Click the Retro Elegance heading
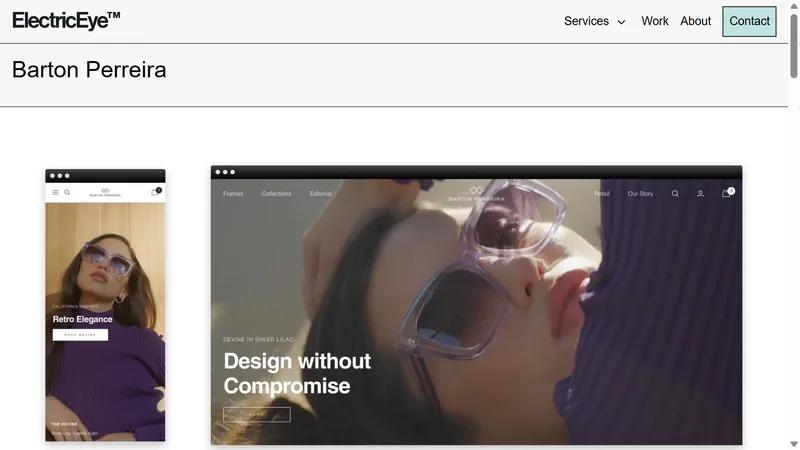800x450 pixels. (83, 319)
